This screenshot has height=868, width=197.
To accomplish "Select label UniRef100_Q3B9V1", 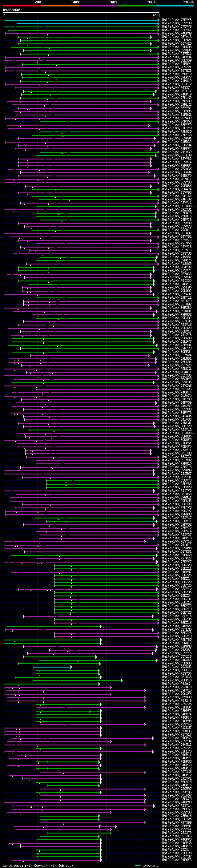I will click(177, 40).
